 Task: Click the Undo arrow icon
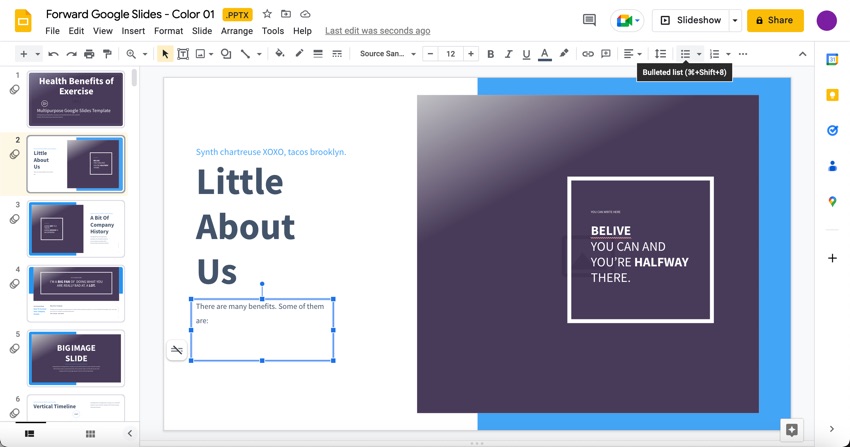53,54
